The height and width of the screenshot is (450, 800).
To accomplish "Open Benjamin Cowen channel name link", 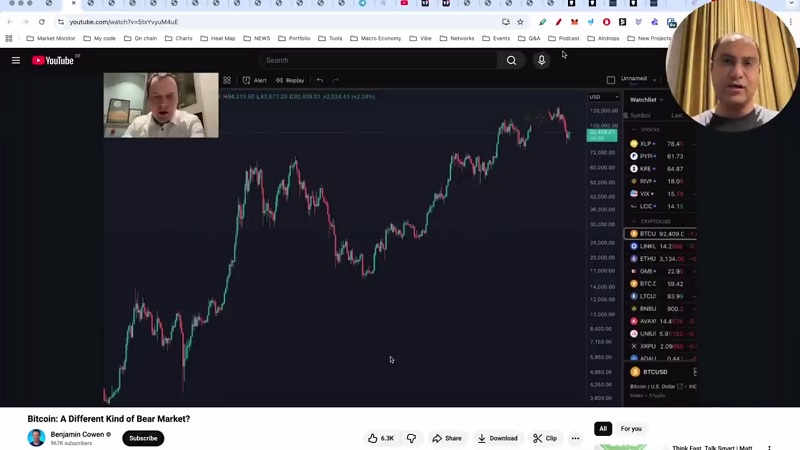I will pos(77,434).
